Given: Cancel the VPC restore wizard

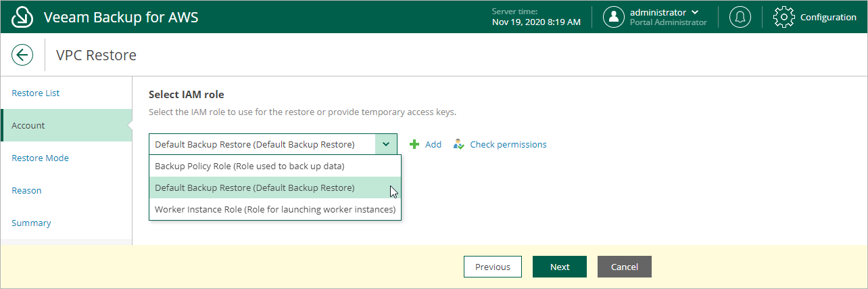Looking at the screenshot, I should [x=625, y=267].
